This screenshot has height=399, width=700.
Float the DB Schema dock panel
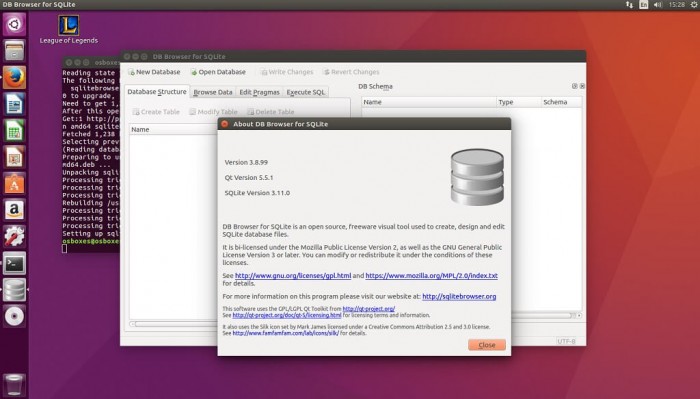[575, 86]
